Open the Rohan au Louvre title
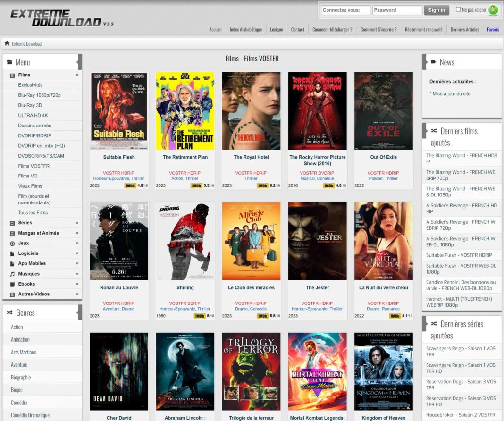This screenshot has width=504, height=421. pos(119,287)
